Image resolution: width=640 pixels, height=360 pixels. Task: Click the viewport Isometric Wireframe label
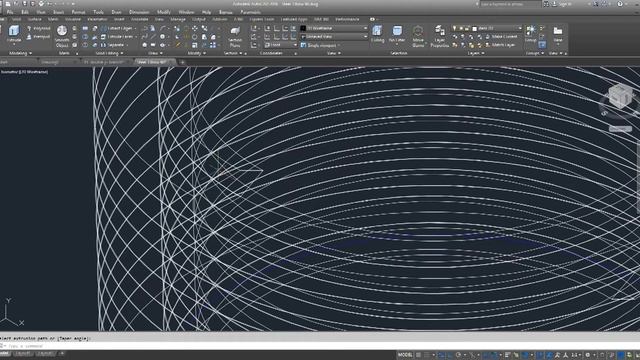coord(24,72)
